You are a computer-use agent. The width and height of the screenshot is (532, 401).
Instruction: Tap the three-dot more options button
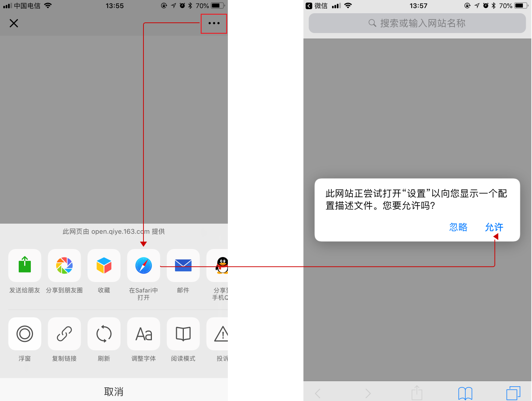point(214,24)
